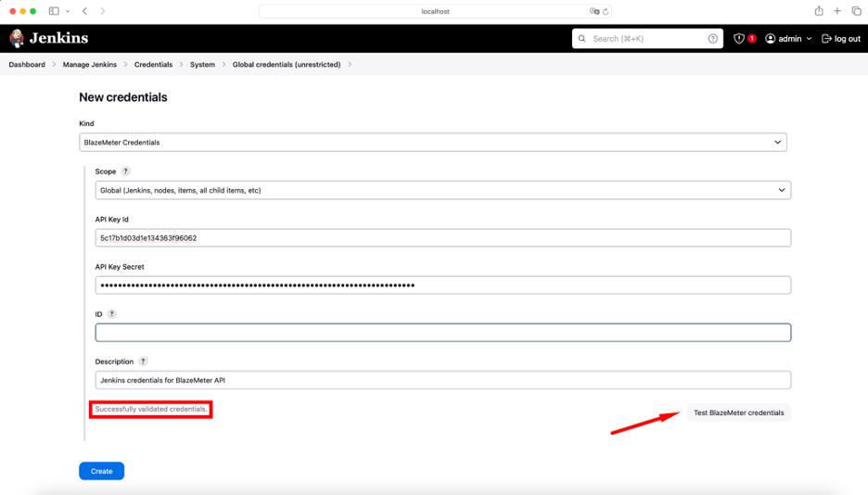The width and height of the screenshot is (868, 495).
Task: Click Test BlazeMeter credentials button
Action: (x=738, y=412)
